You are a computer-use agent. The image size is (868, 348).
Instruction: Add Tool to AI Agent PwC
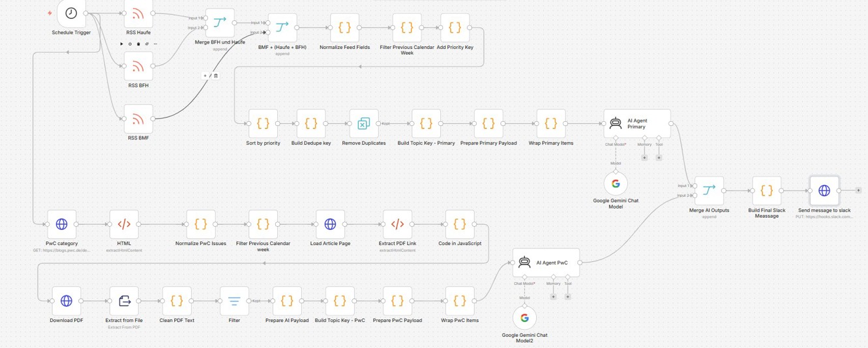click(x=567, y=297)
